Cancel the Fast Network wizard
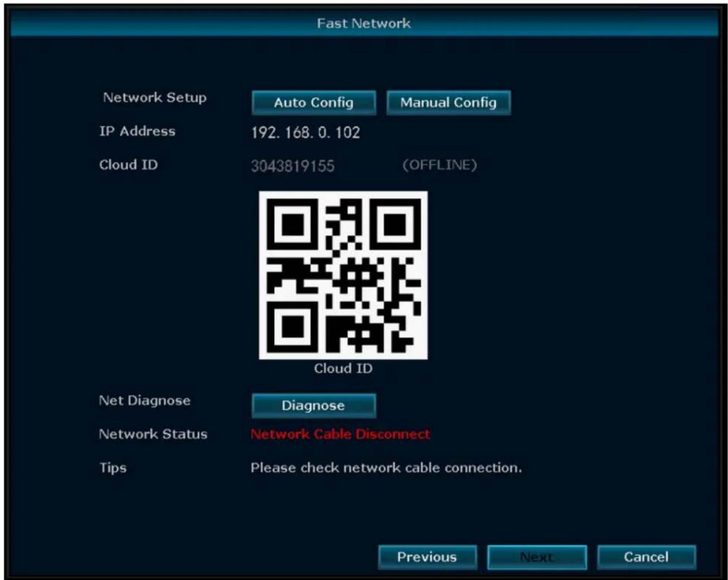The image size is (728, 580). [x=646, y=557]
